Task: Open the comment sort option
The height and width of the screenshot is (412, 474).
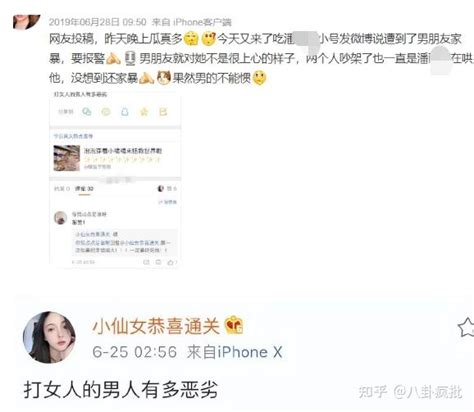Action: click(168, 202)
